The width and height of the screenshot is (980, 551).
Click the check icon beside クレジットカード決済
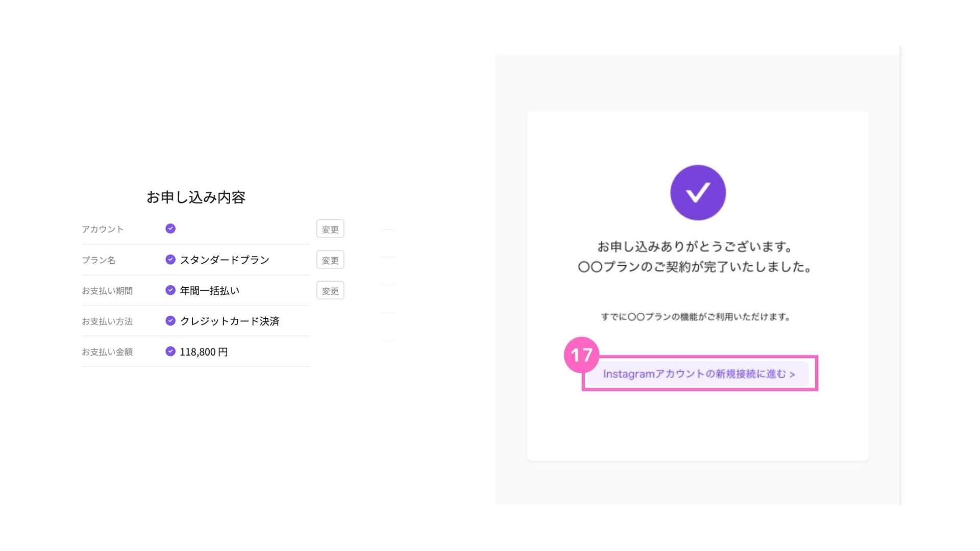click(170, 321)
